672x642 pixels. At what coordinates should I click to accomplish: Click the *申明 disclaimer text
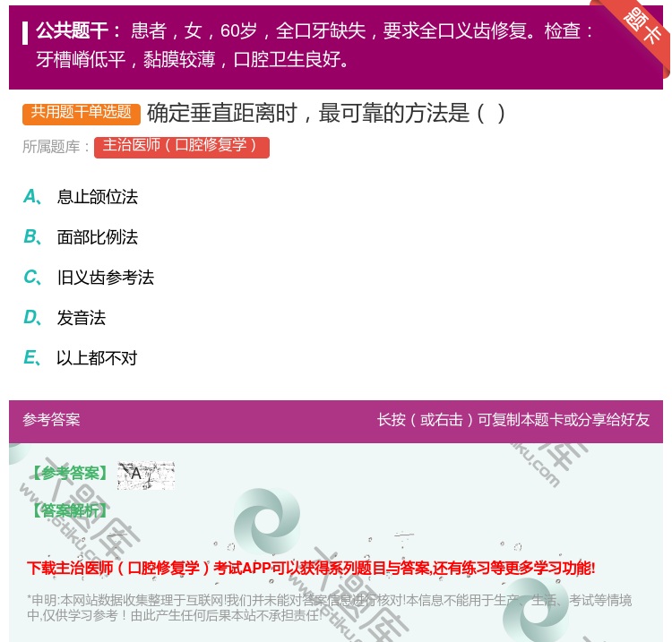coord(329,608)
